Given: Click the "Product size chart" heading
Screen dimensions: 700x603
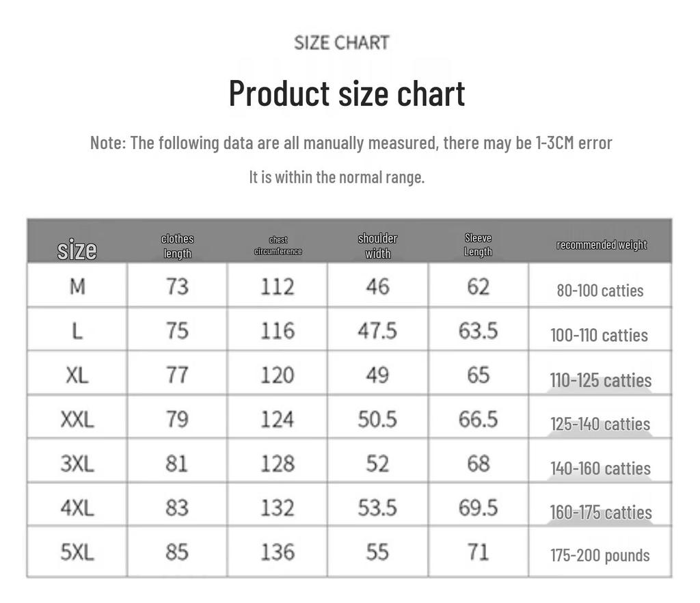Looking at the screenshot, I should point(347,93).
